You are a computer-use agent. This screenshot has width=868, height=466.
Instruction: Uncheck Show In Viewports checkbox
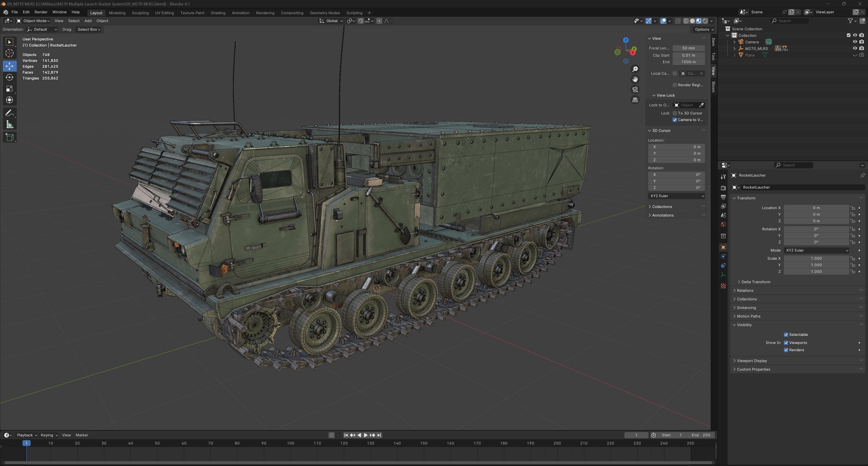[786, 343]
